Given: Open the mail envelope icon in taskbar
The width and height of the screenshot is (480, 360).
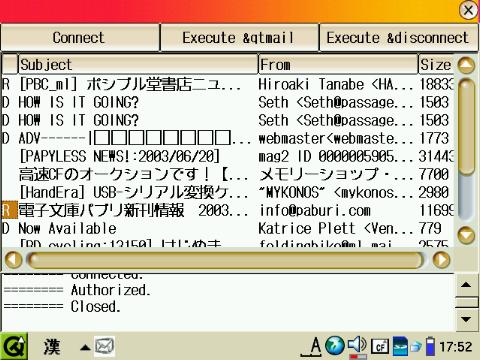Looking at the screenshot, I should [104, 347].
